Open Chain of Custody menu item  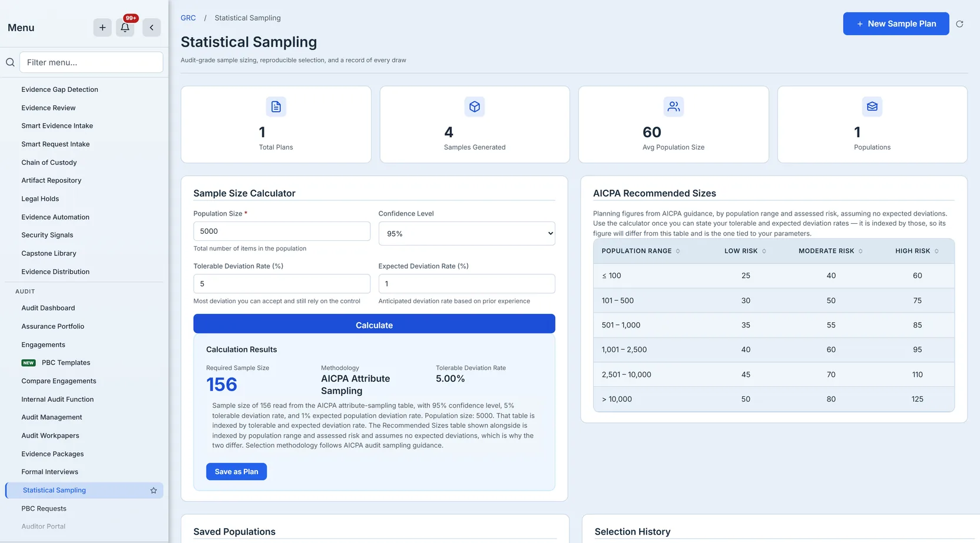point(49,163)
